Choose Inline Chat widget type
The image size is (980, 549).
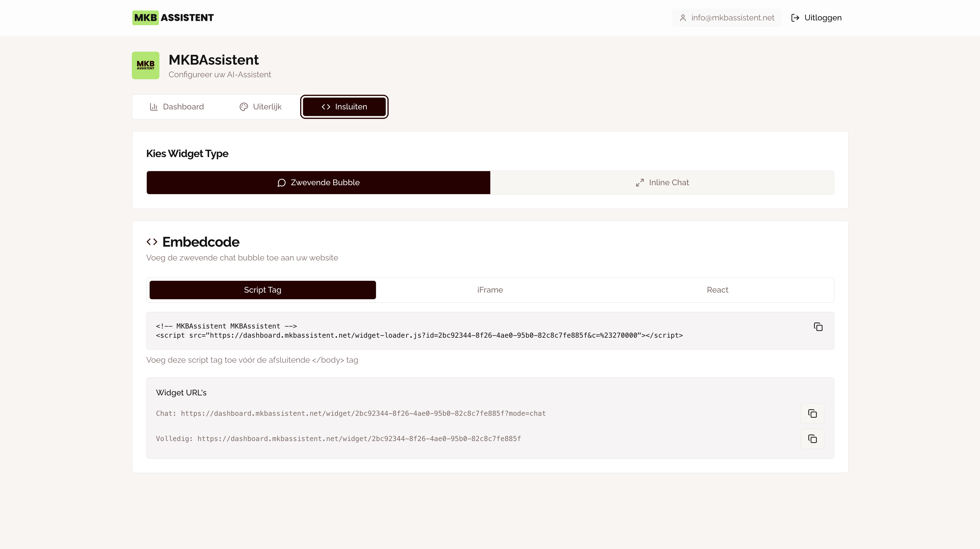pyautogui.click(x=662, y=183)
